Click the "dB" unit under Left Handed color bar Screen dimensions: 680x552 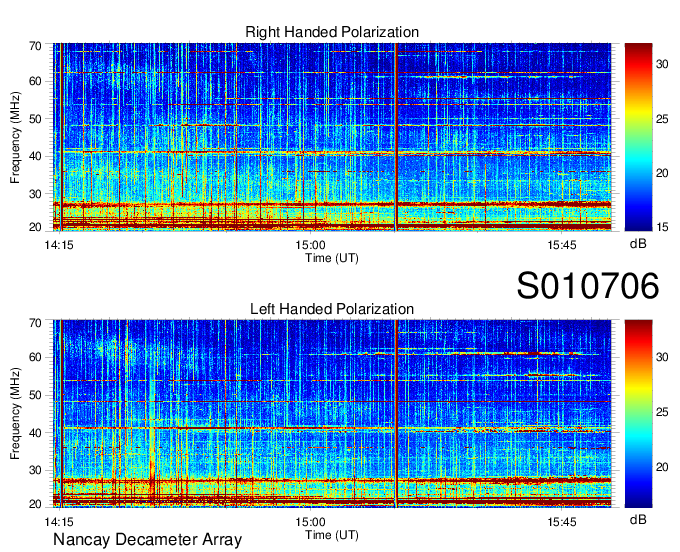click(x=638, y=519)
